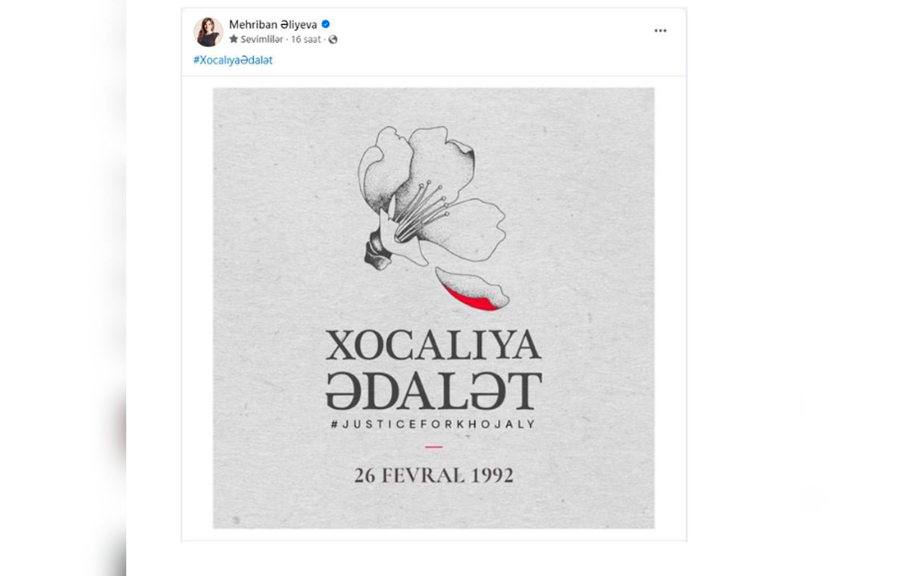The width and height of the screenshot is (924, 576).
Task: Open Mehriban Əliyeva's profile picture
Action: (208, 32)
